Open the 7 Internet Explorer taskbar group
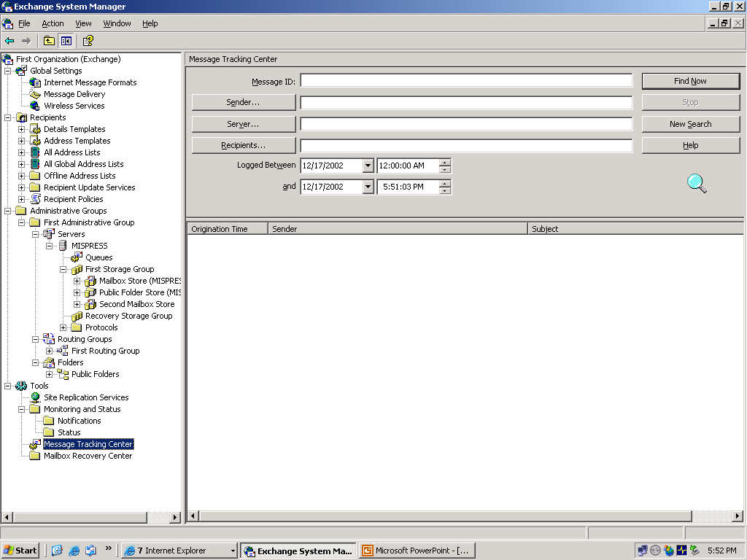Screen dimensions: 747x560 179,551
